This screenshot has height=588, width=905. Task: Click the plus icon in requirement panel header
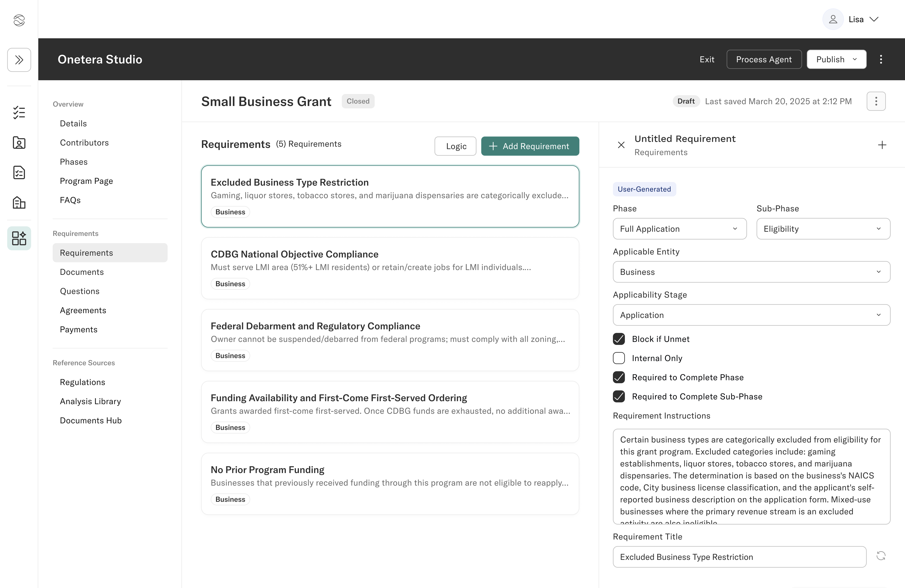pyautogui.click(x=882, y=145)
